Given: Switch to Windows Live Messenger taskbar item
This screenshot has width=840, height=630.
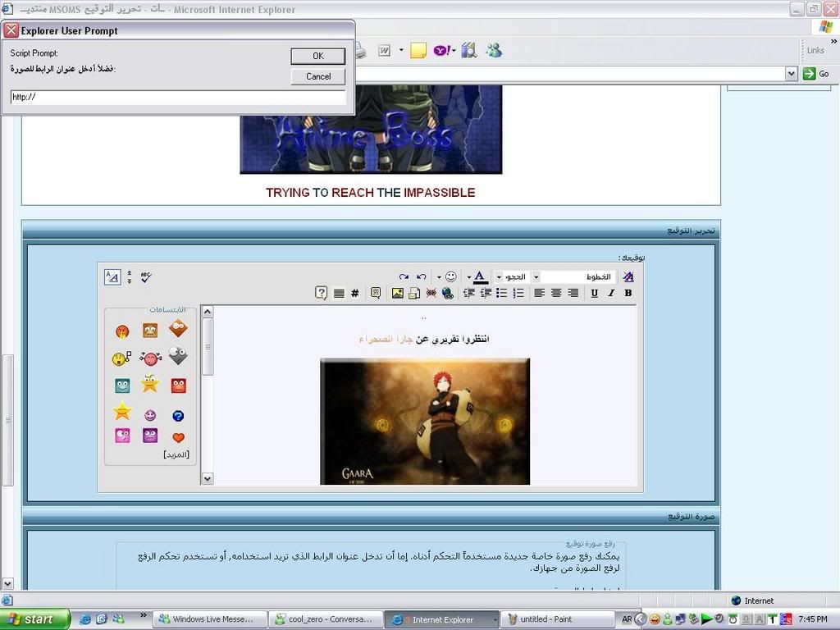Looking at the screenshot, I should click(x=210, y=619).
